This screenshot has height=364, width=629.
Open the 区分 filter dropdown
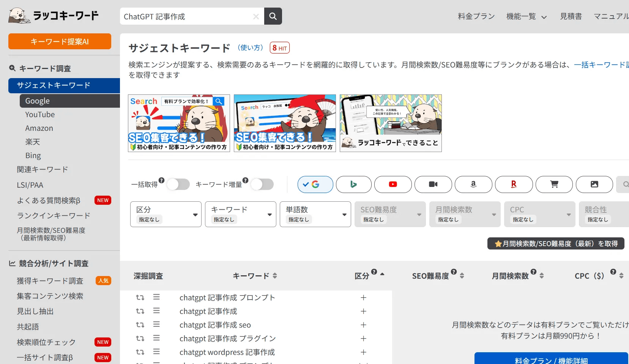pyautogui.click(x=166, y=214)
